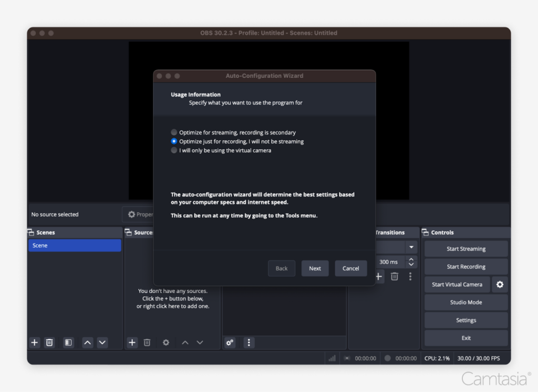Add a new scene with the plus icon
The width and height of the screenshot is (538, 392).
[34, 343]
